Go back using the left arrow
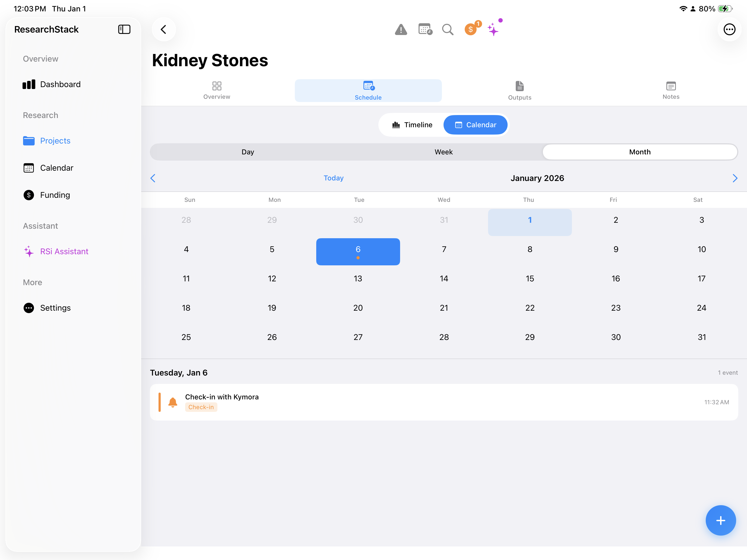This screenshot has width=747, height=560. pos(164,29)
